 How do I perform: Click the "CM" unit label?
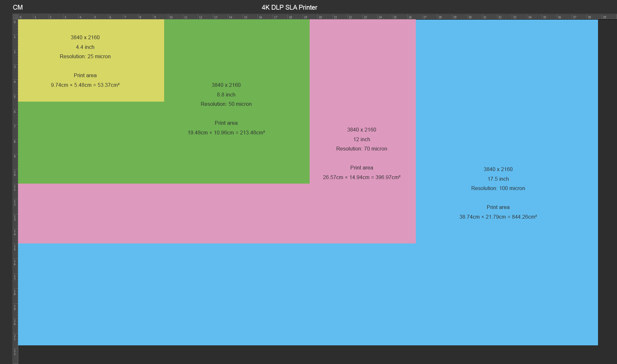18,7
